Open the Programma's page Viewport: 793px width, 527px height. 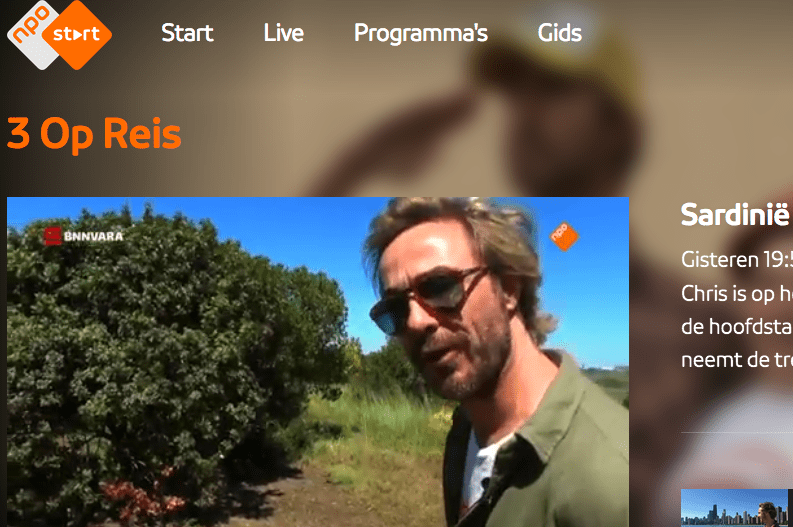click(x=421, y=33)
